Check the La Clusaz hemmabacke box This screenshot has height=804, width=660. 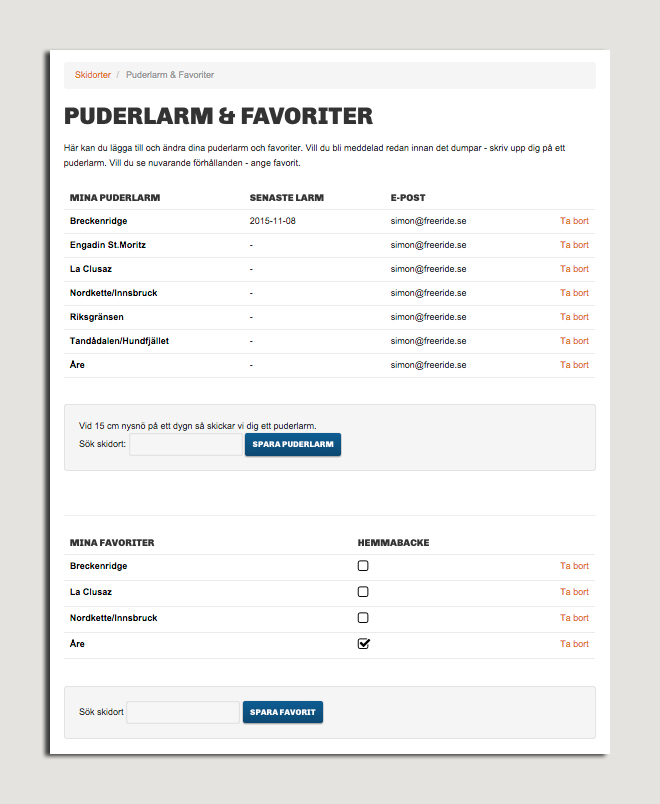click(x=363, y=592)
